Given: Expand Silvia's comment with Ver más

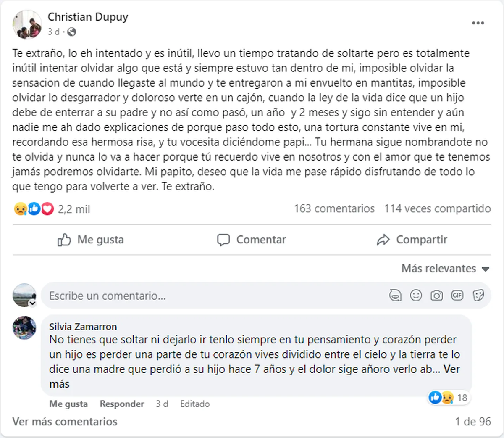Looking at the screenshot, I should pos(451,369).
